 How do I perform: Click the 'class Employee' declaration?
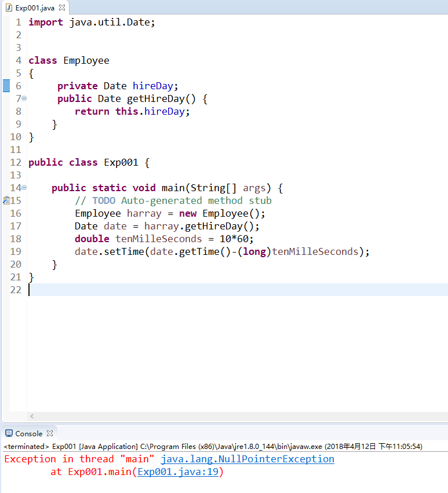tap(69, 60)
